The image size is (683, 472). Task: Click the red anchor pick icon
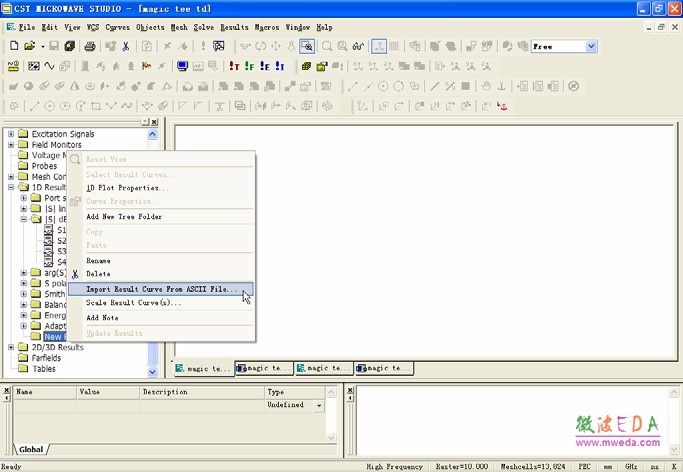point(502,106)
